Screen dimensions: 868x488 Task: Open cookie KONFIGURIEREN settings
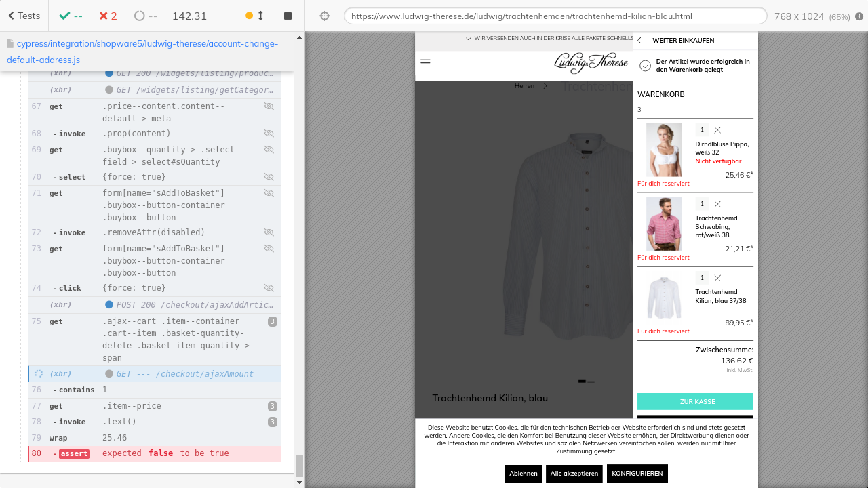637,474
